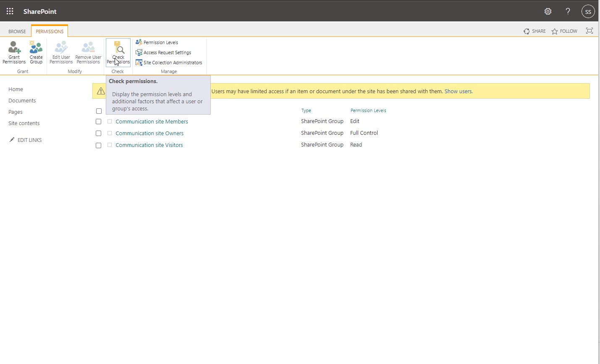600x364 pixels.
Task: Sort by the Type column header
Action: [x=306, y=110]
